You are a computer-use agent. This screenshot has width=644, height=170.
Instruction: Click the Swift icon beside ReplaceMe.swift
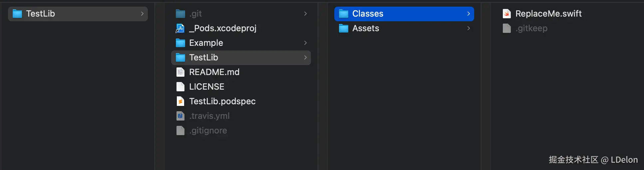pyautogui.click(x=506, y=14)
